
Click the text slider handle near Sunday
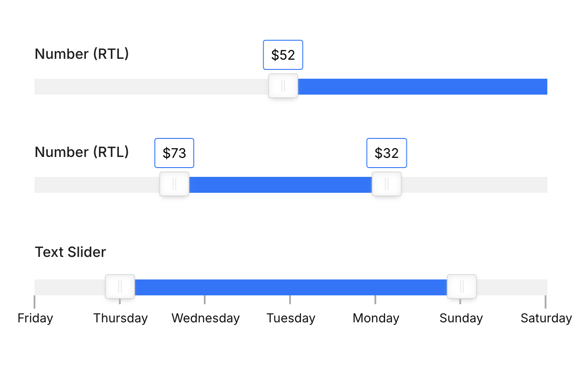pyautogui.click(x=462, y=287)
